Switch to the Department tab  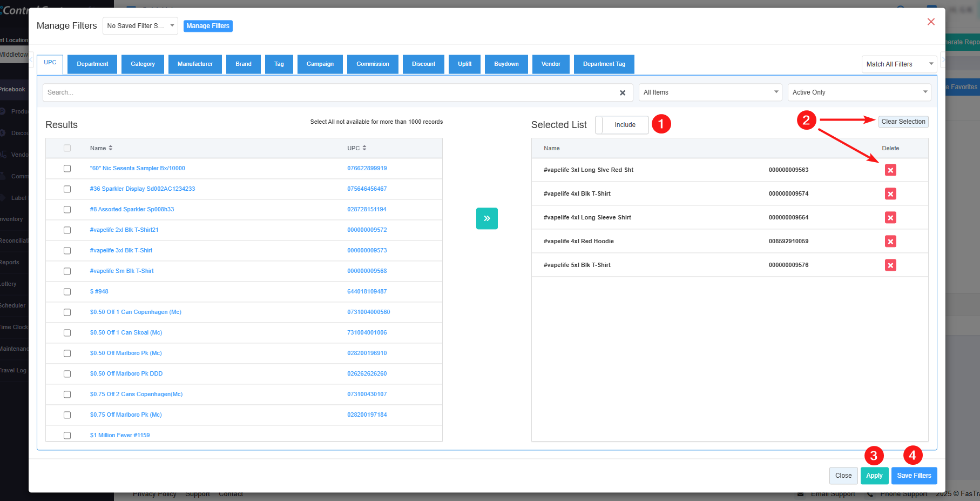coord(92,64)
